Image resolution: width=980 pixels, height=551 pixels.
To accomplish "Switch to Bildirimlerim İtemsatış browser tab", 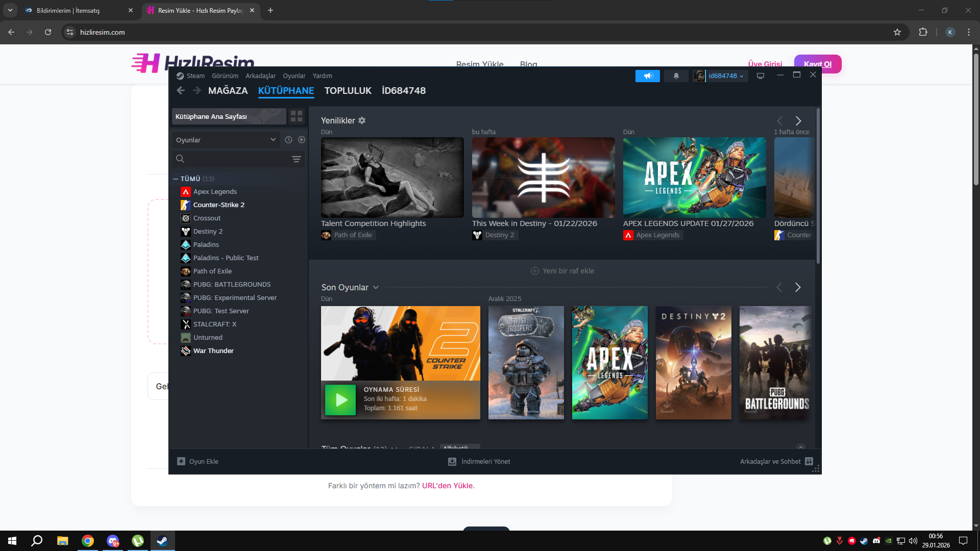I will pos(80,10).
